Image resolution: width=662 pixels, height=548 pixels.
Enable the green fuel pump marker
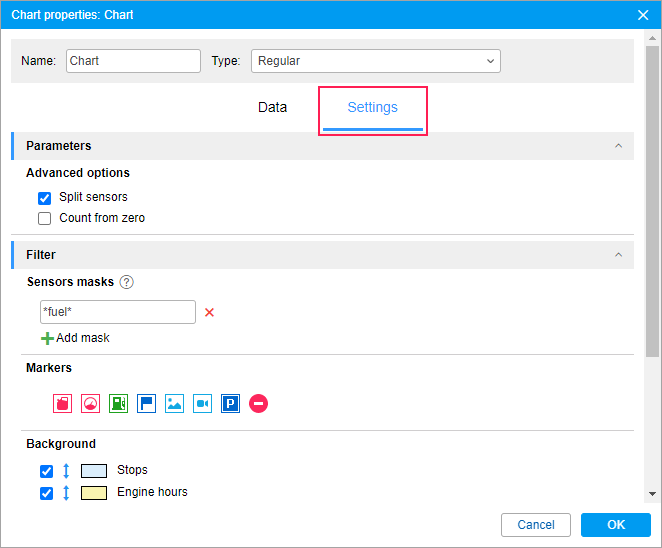click(x=119, y=404)
